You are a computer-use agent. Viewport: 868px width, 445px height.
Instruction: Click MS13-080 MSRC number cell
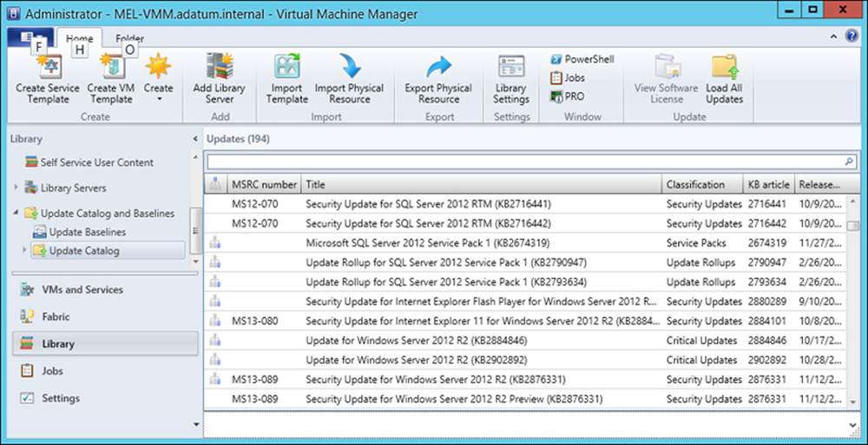pos(255,321)
